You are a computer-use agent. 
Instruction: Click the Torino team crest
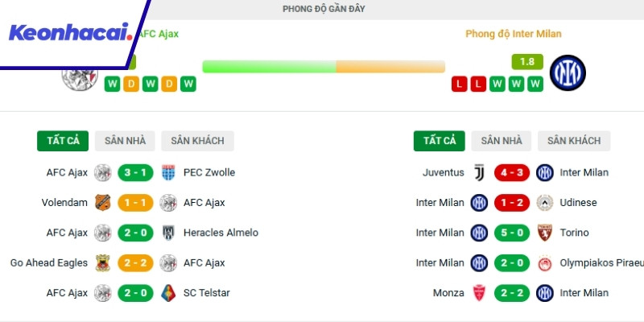tap(545, 233)
